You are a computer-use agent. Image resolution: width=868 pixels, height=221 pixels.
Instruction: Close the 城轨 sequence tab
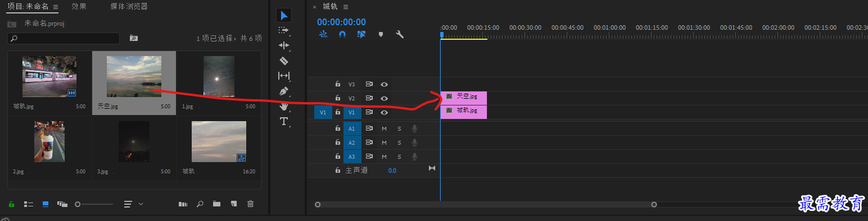pyautogui.click(x=315, y=7)
